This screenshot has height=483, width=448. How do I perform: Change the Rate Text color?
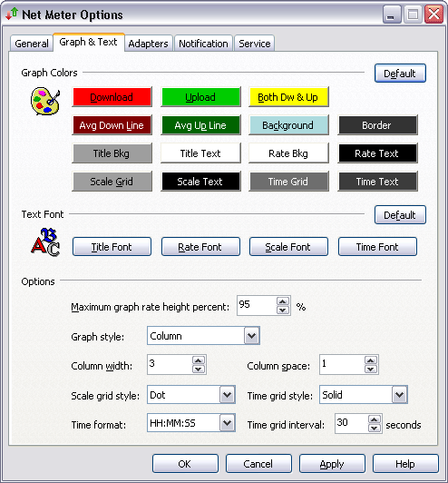point(377,153)
